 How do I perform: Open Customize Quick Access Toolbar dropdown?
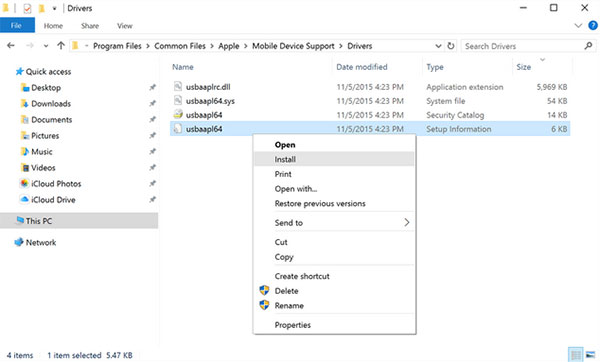[x=55, y=8]
